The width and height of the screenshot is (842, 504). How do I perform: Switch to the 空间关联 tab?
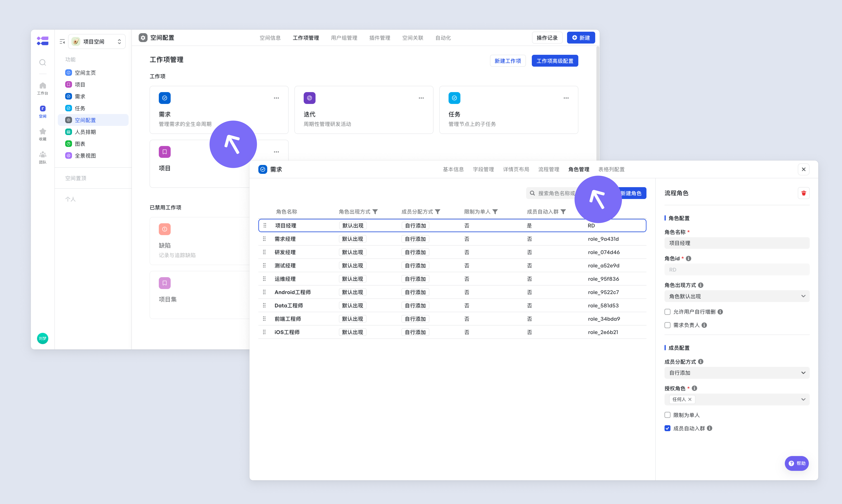413,38
